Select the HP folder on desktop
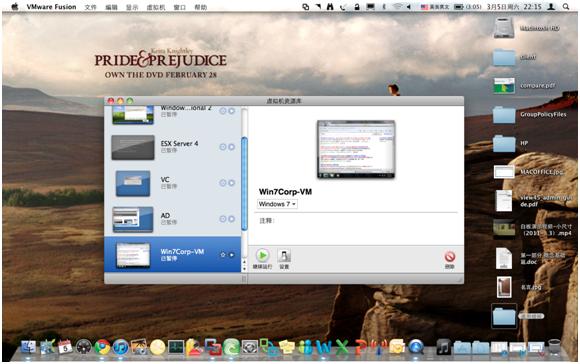 click(x=504, y=144)
